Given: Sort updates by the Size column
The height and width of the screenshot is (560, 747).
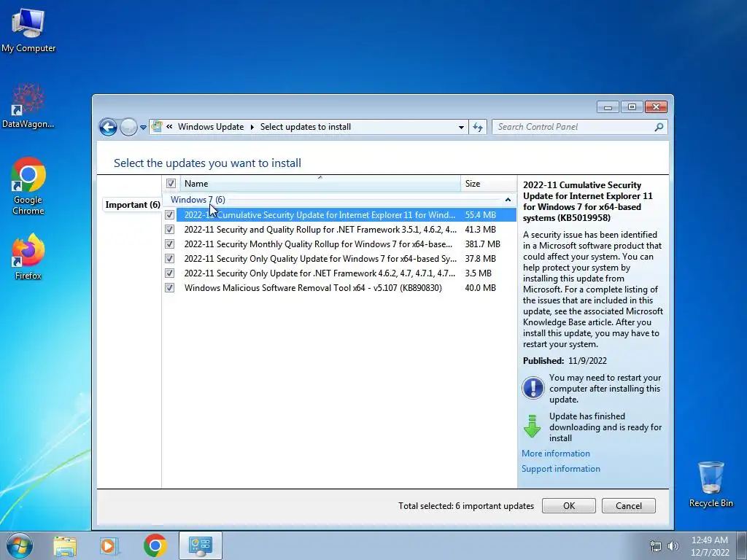Looking at the screenshot, I should pyautogui.click(x=488, y=183).
